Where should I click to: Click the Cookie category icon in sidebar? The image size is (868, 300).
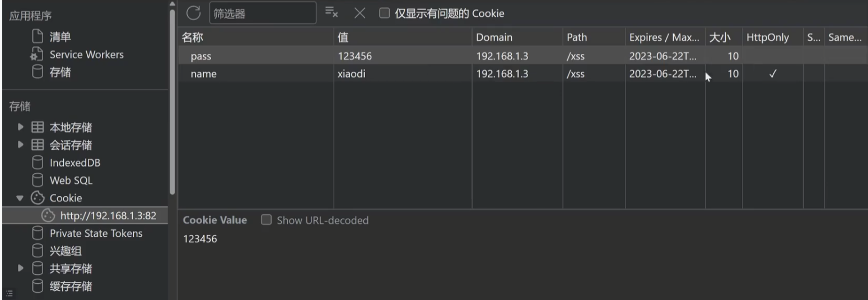tap(37, 198)
